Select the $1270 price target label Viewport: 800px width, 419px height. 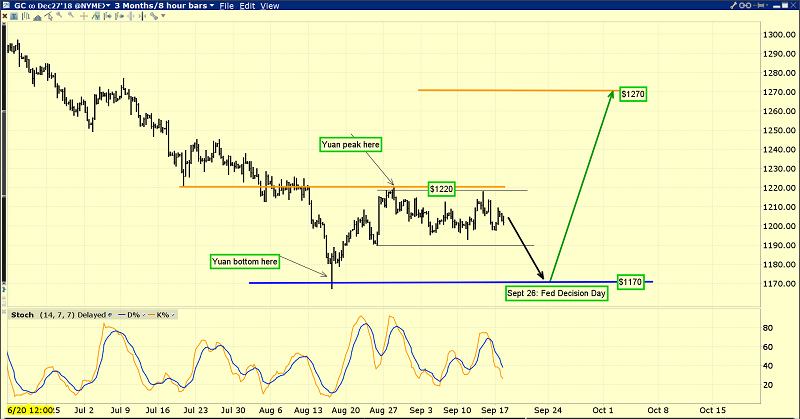pyautogui.click(x=633, y=93)
